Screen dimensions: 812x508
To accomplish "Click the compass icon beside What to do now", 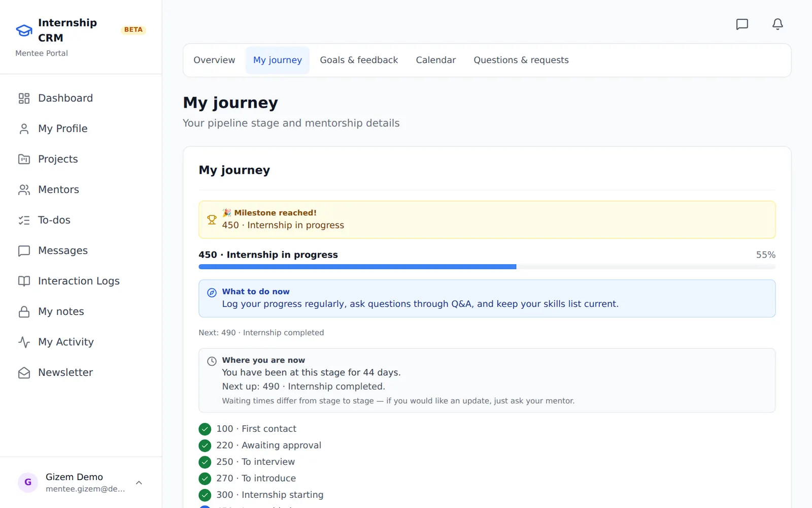I will point(212,292).
